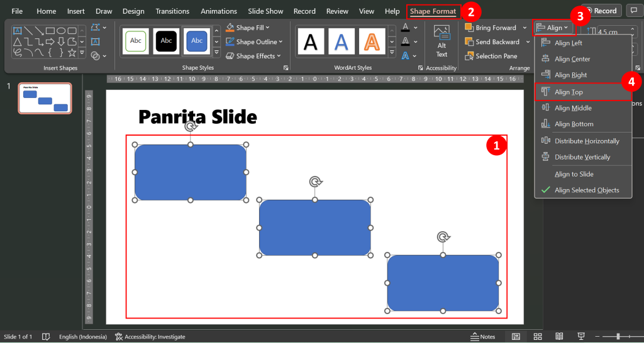Choose Align Bottom from the menu
Image resolution: width=644 pixels, height=343 pixels.
pos(583,124)
